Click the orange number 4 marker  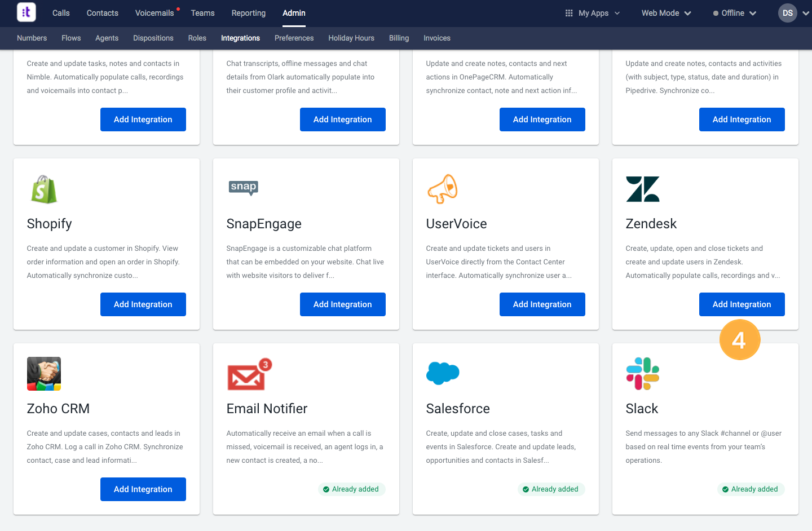[739, 340]
